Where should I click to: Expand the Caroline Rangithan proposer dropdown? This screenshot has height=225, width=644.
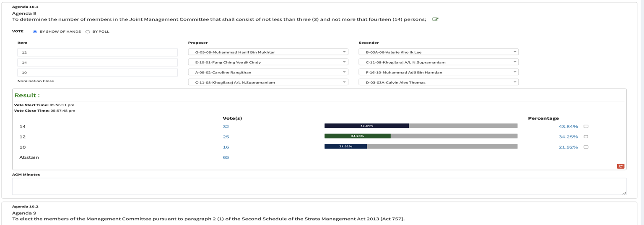(x=268, y=72)
